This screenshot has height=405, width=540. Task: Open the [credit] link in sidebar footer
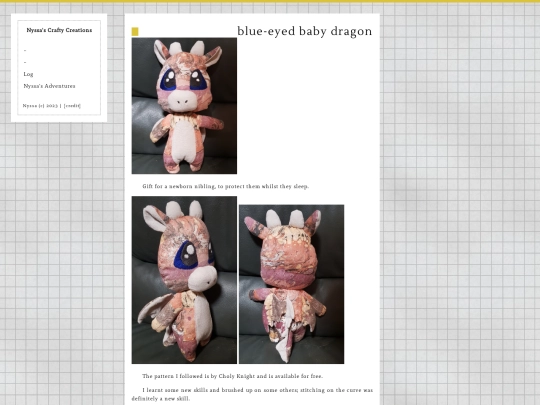(x=72, y=106)
